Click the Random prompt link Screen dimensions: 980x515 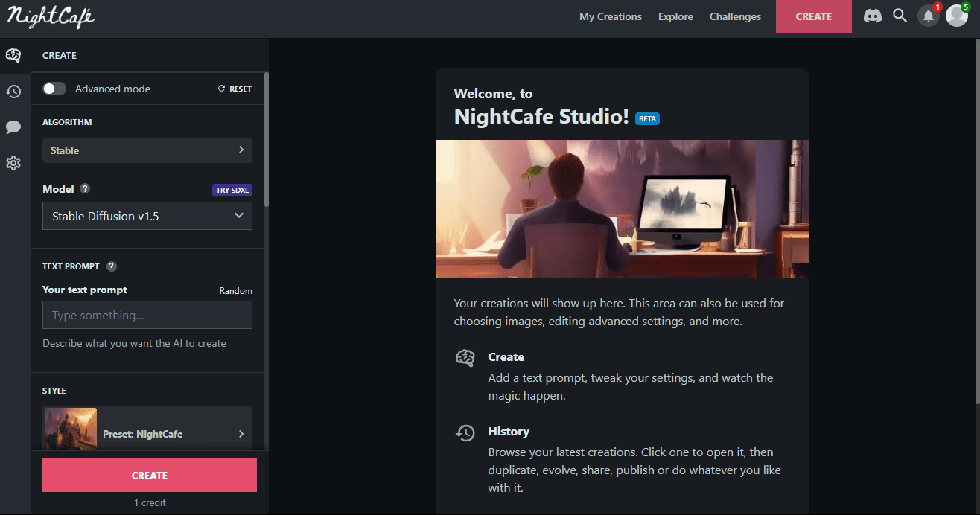pos(236,291)
